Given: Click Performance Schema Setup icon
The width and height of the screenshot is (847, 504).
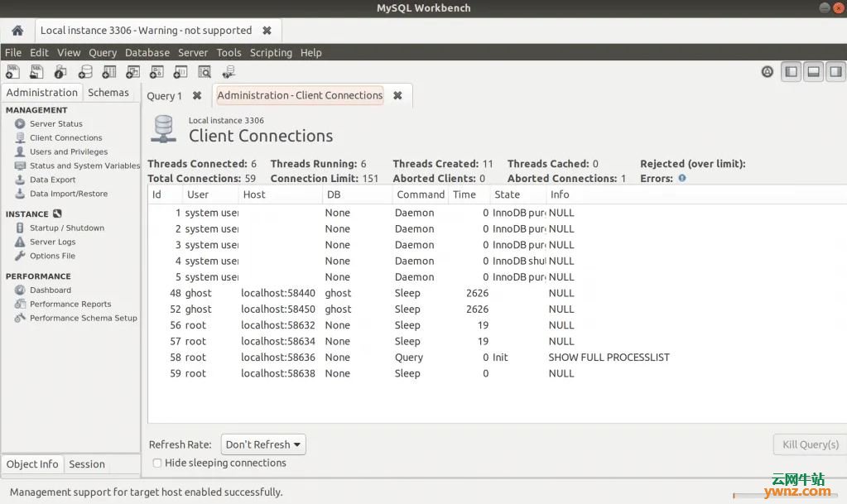Looking at the screenshot, I should [x=20, y=318].
